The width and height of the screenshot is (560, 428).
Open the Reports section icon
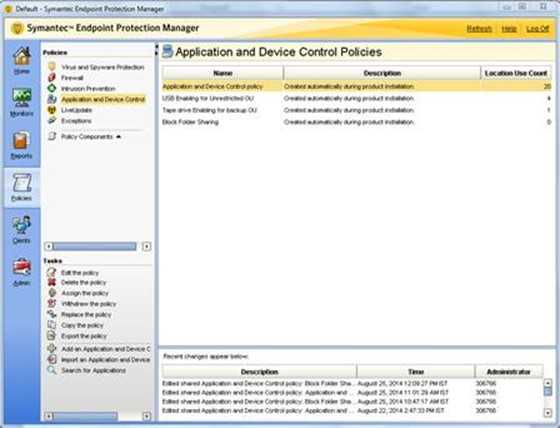tap(21, 140)
